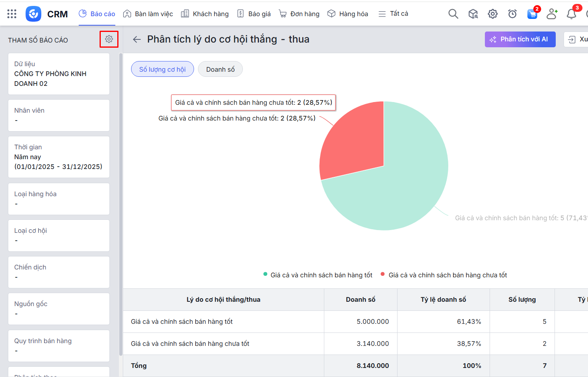Open the apps grid launcher icon

pos(12,14)
